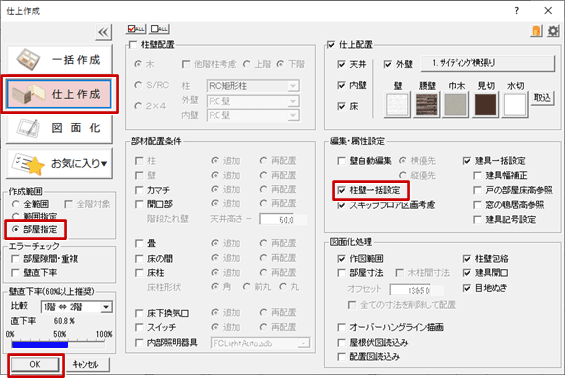
Task: Enable 壁自動編集 checkbox
Action: (342, 160)
